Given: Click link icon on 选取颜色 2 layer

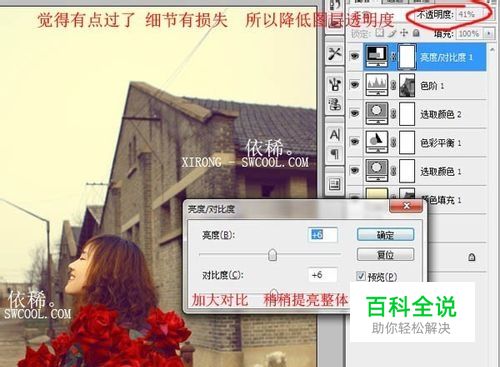Looking at the screenshot, I should 394,114.
